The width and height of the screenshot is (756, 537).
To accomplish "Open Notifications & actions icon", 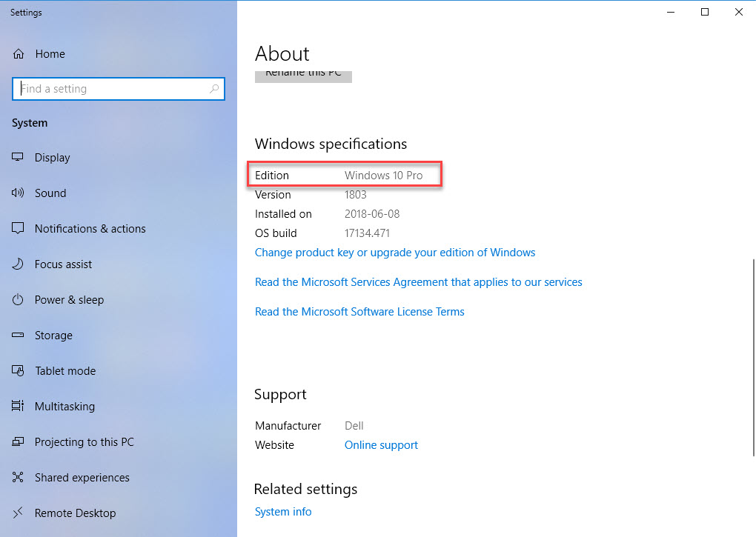I will tap(19, 229).
